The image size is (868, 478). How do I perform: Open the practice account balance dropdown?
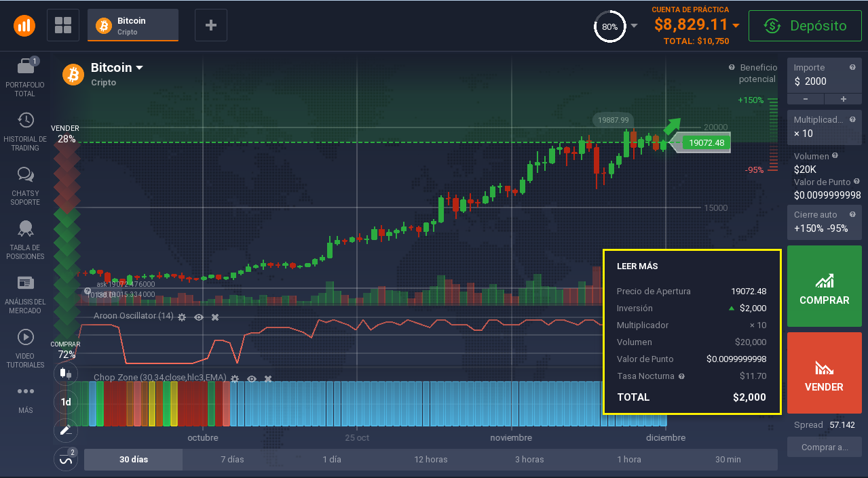736,26
